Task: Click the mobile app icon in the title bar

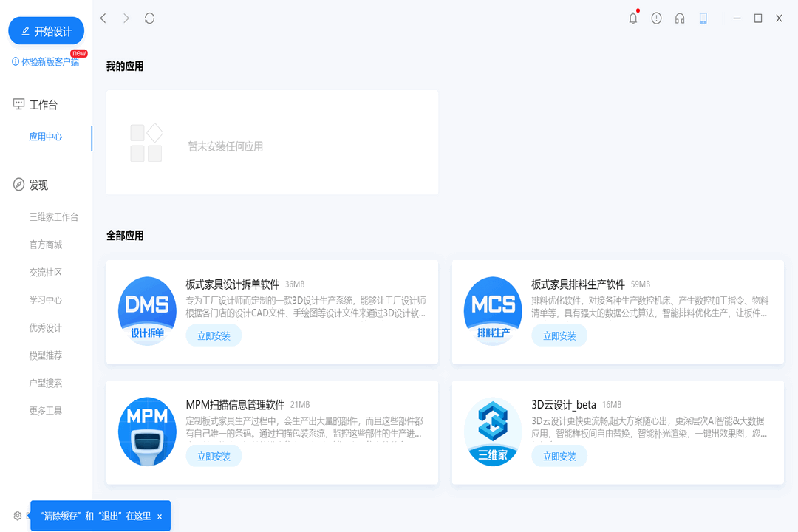Action: coord(703,18)
